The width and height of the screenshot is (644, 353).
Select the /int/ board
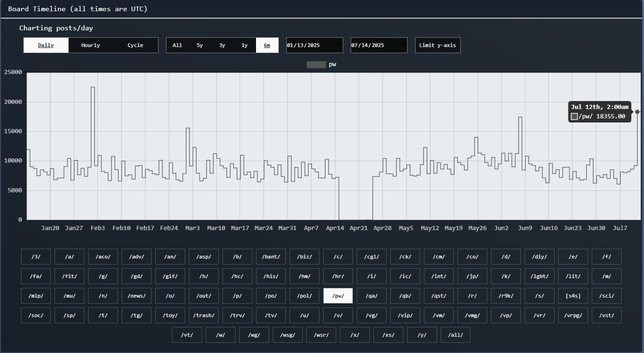439,276
